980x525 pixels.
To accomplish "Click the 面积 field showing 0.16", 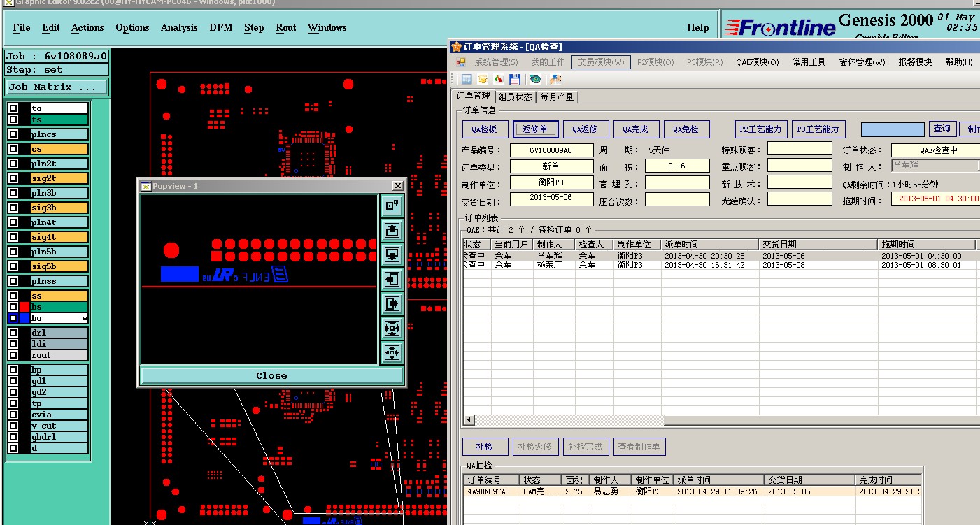I will pyautogui.click(x=677, y=166).
